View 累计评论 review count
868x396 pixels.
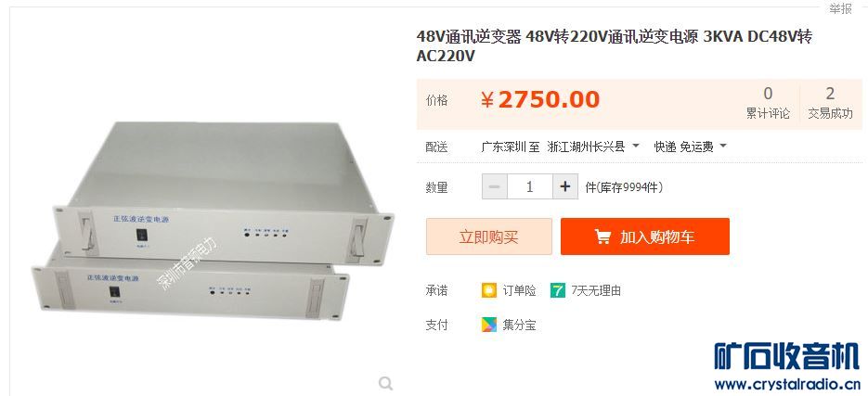coord(768,103)
